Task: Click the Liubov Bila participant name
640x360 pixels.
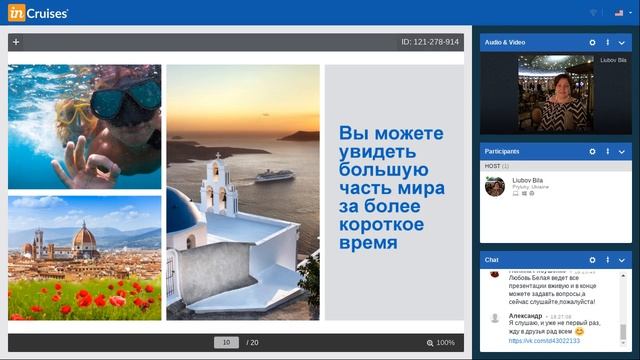Action: point(527,180)
